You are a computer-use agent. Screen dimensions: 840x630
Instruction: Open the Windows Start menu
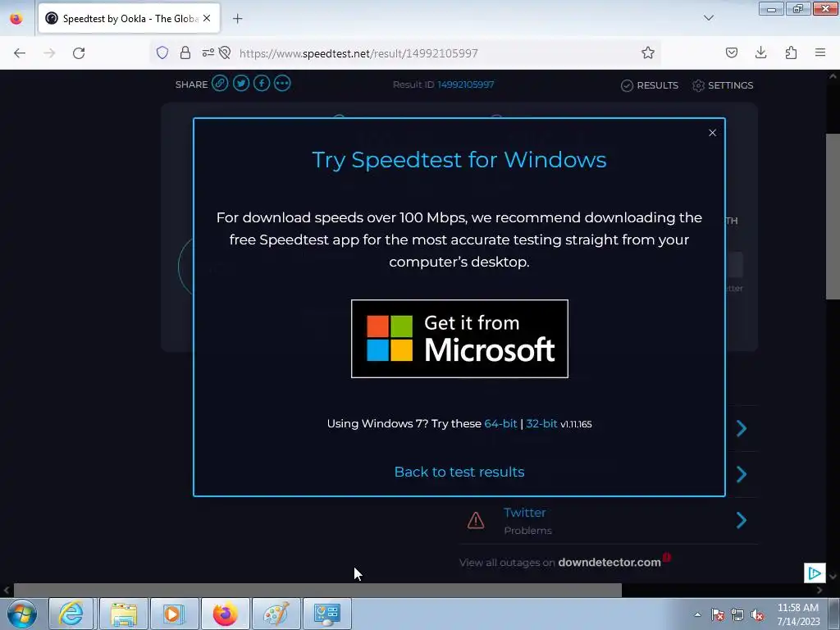(22, 614)
